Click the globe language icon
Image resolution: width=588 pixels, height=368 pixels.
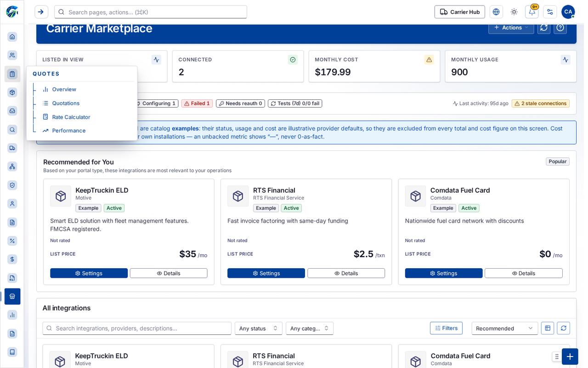tap(496, 12)
